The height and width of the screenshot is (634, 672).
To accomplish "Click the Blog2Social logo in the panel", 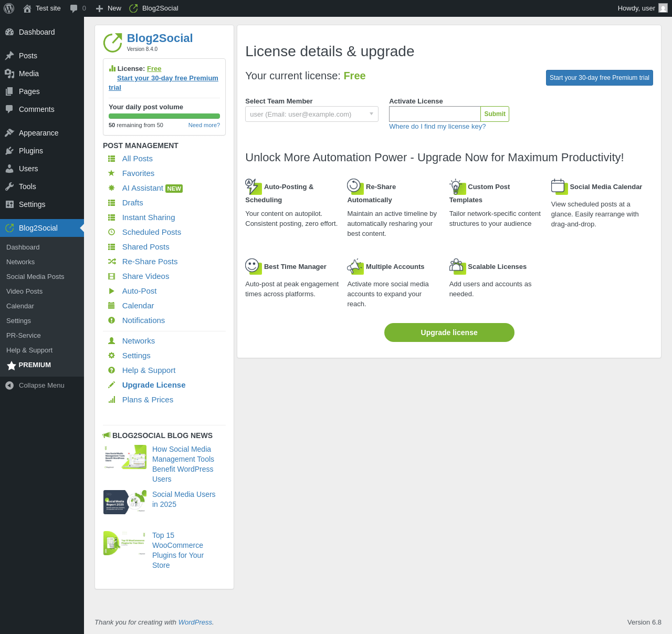I will pos(112,43).
